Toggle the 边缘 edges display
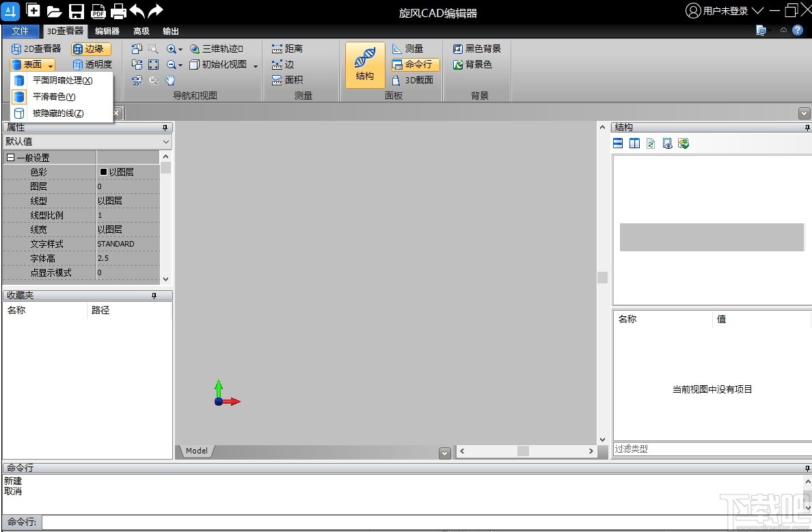This screenshot has height=532, width=812. (x=91, y=48)
